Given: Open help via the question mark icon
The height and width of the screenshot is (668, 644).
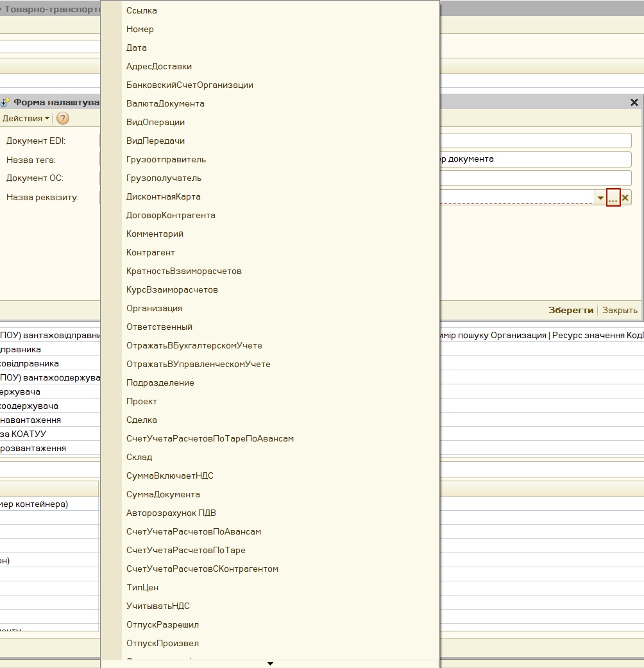Looking at the screenshot, I should click(x=63, y=118).
